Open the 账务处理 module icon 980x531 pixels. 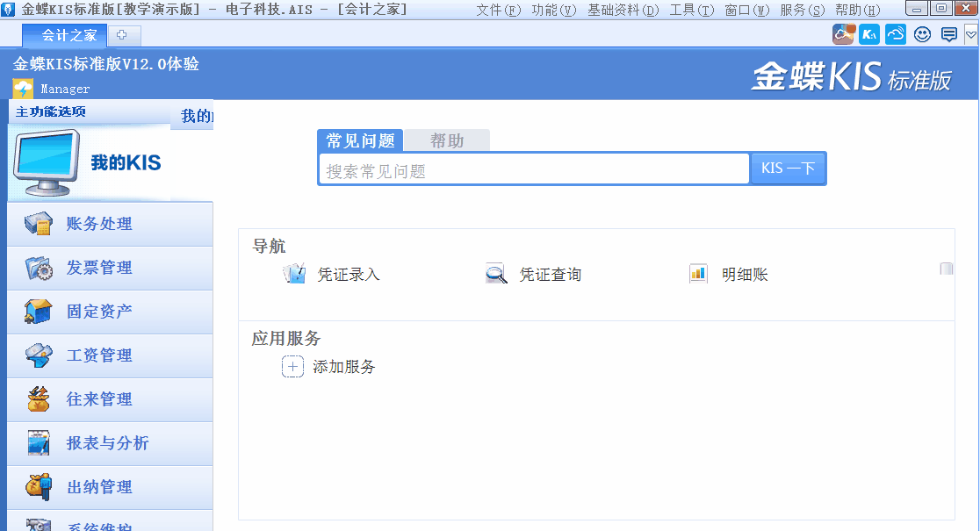[38, 224]
